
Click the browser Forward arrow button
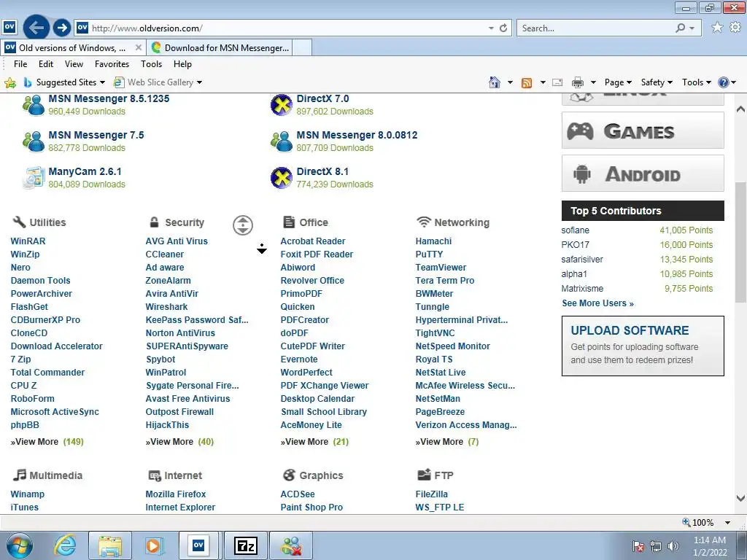[62, 28]
